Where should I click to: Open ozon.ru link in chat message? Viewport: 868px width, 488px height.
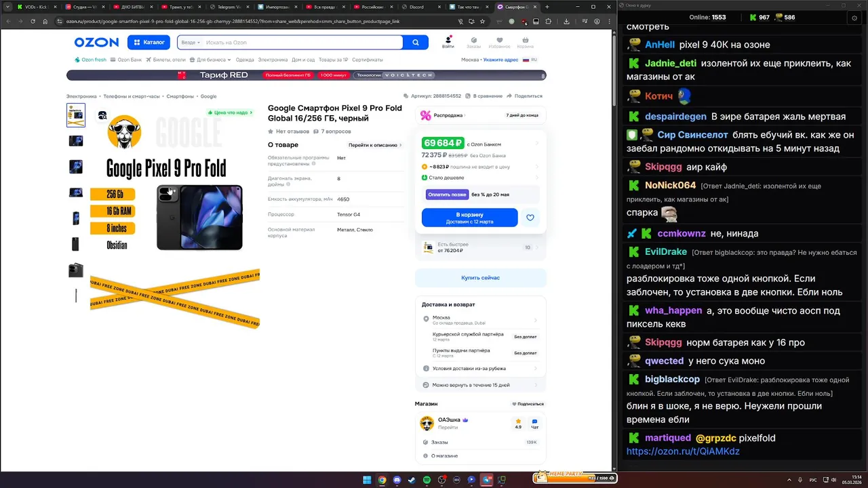(x=683, y=451)
